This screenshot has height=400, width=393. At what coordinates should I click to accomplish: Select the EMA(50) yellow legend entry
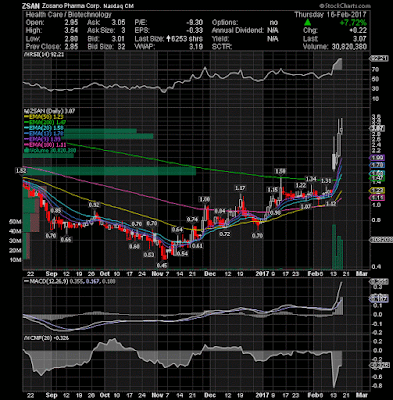pyautogui.click(x=44, y=117)
